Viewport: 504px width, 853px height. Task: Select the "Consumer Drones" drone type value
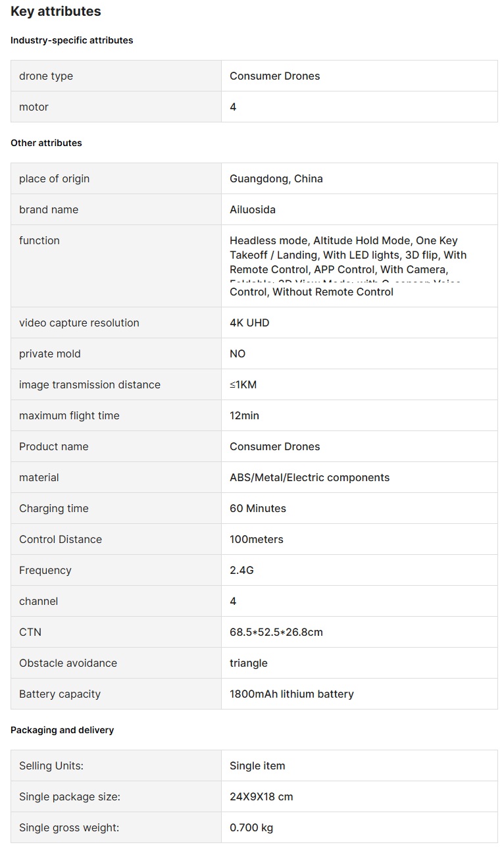click(274, 76)
